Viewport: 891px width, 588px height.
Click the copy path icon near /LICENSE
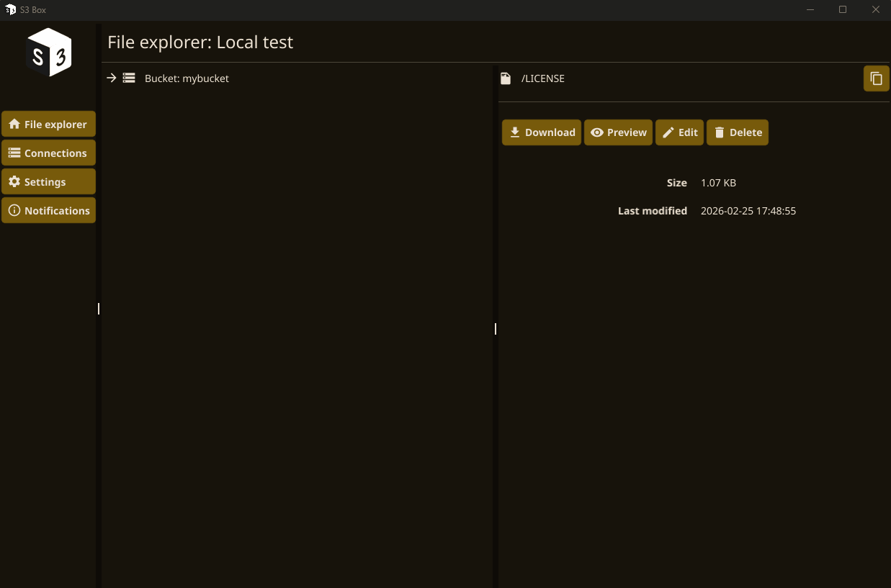(876, 78)
